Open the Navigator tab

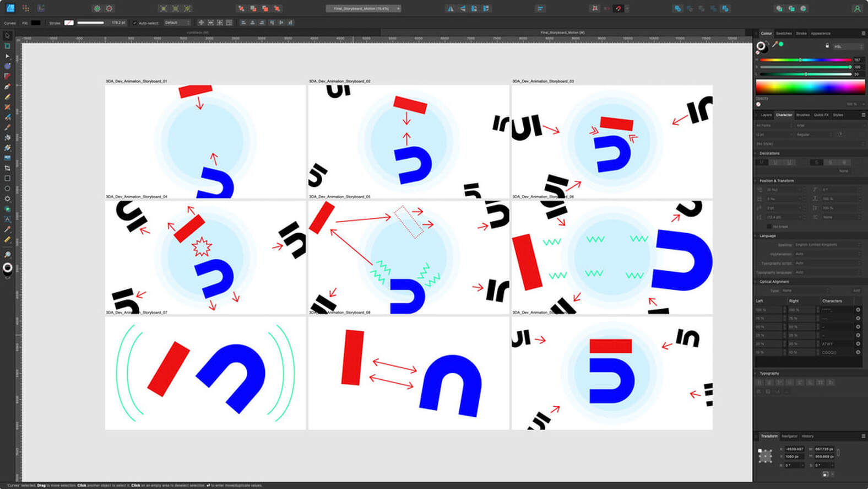tap(789, 436)
